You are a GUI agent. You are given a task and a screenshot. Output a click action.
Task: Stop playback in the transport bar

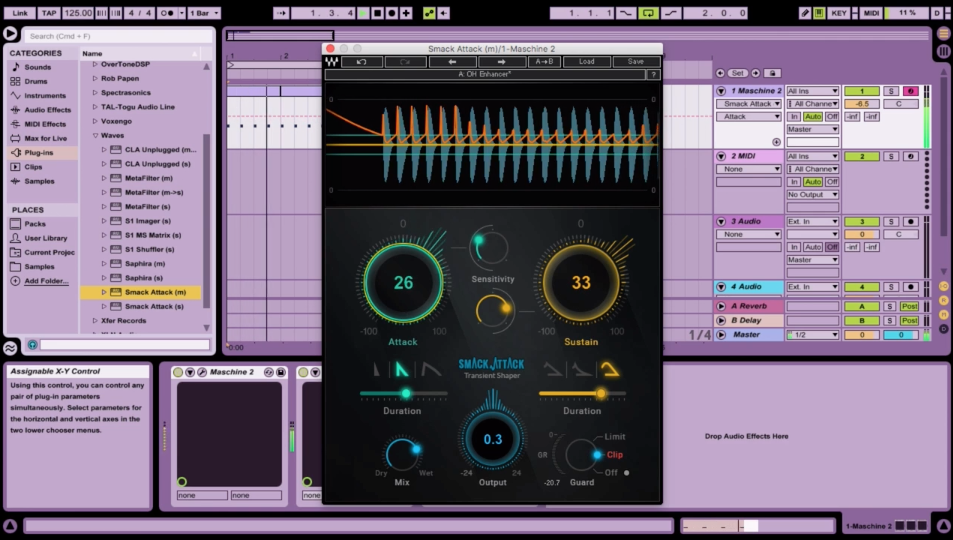377,13
